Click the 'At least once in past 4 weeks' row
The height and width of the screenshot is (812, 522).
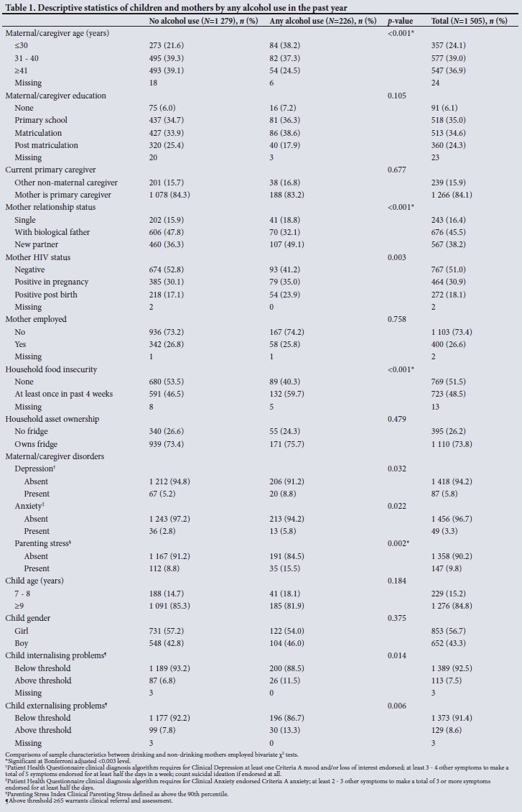[x=65, y=394]
